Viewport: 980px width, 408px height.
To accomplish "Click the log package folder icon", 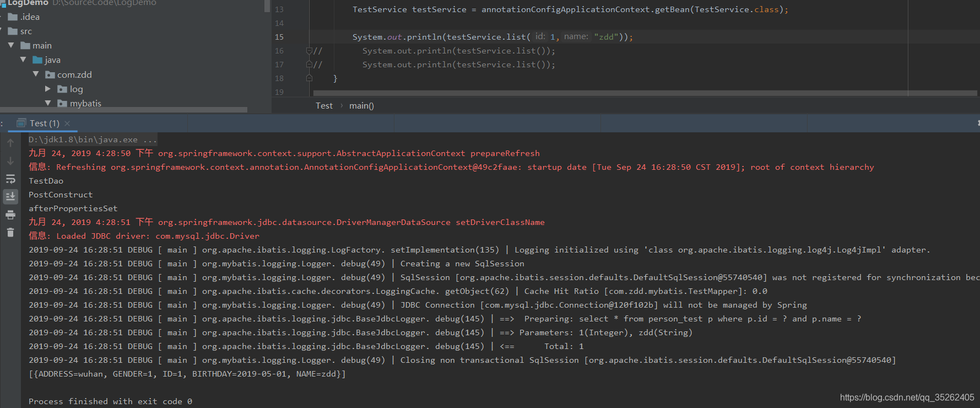I will point(62,89).
